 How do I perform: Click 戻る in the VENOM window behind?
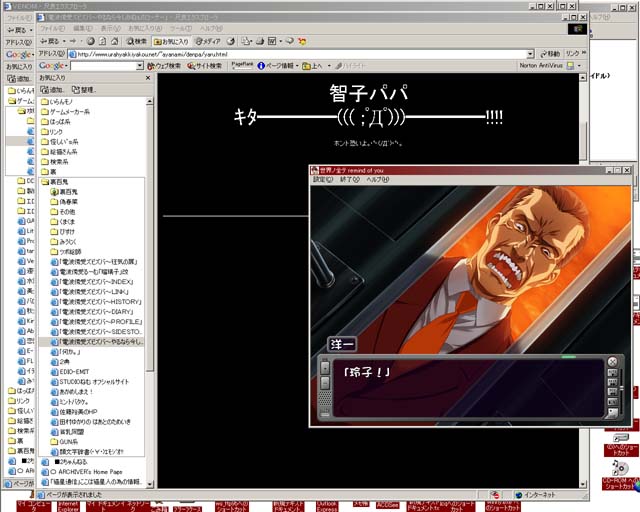18,30
